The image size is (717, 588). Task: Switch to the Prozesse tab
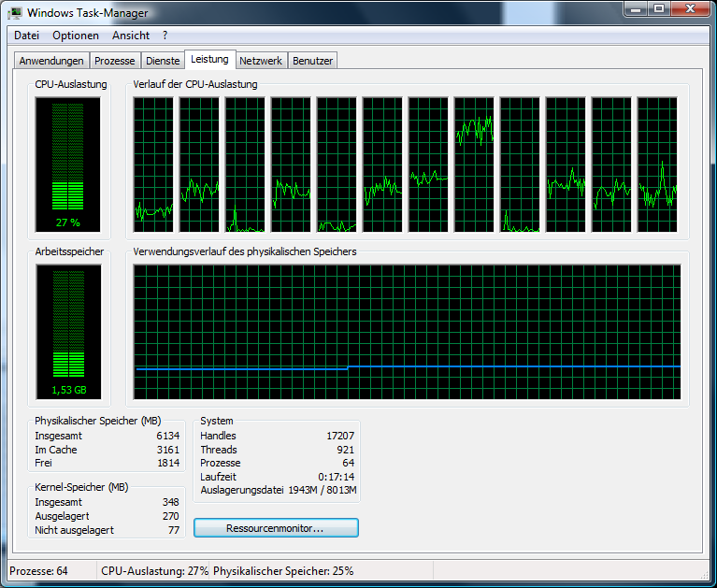(115, 61)
